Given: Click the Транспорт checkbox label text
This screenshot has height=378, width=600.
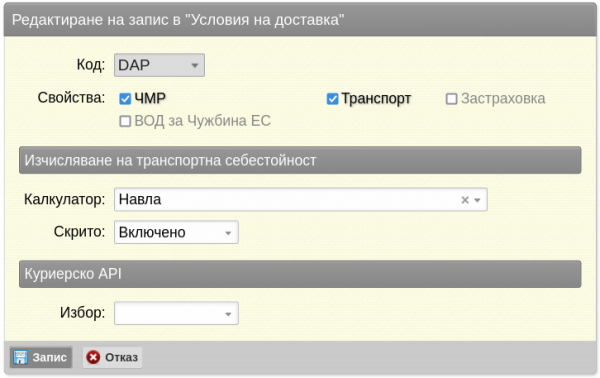Looking at the screenshot, I should coord(376,99).
